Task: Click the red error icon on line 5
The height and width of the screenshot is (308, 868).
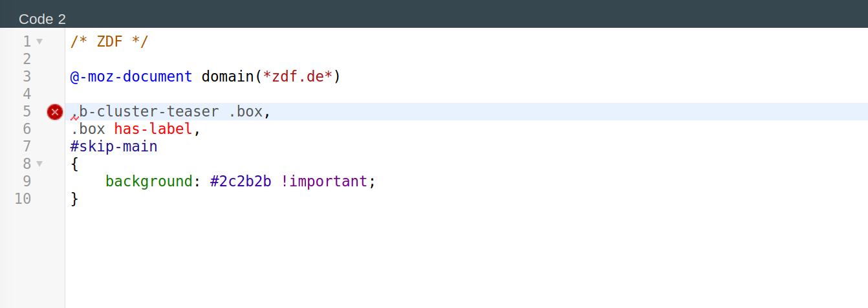Action: 55,112
